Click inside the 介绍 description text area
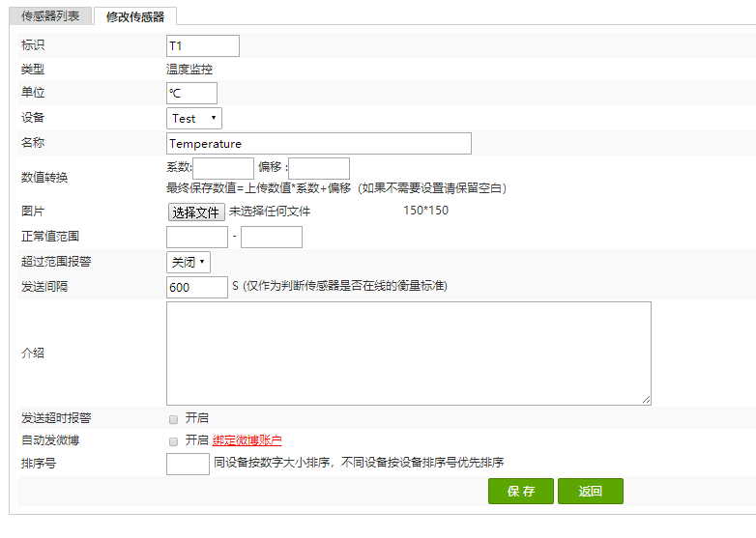This screenshot has width=756, height=538. pyautogui.click(x=409, y=354)
